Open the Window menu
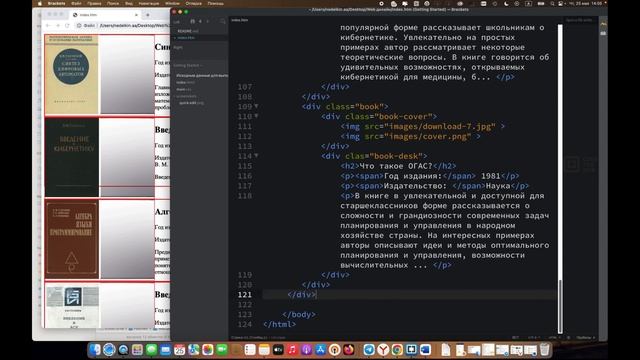The height and width of the screenshot is (360, 640). 172,3
